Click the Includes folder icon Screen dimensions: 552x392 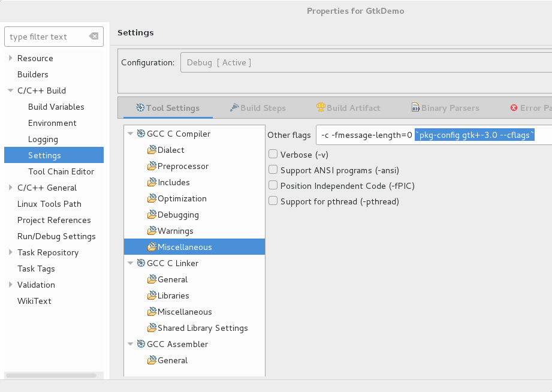(x=152, y=182)
